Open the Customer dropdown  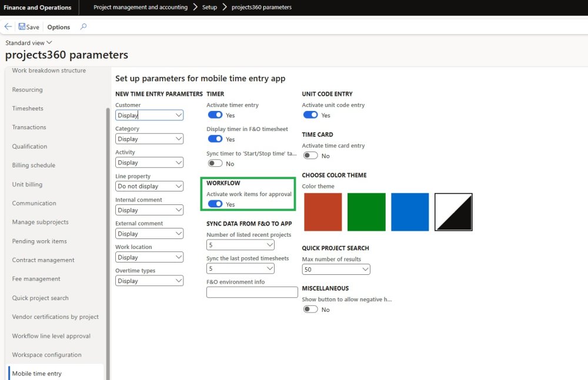tap(149, 115)
